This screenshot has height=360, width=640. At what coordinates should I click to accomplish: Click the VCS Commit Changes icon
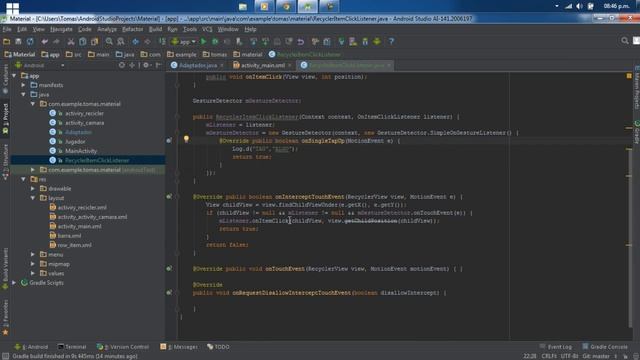pyautogui.click(x=265, y=42)
